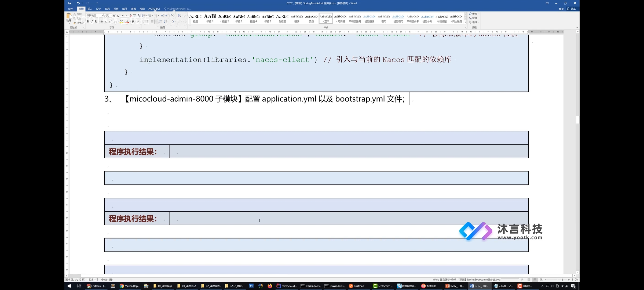Click the zoom out minus icon
644x290 pixels.
click(x=546, y=280)
